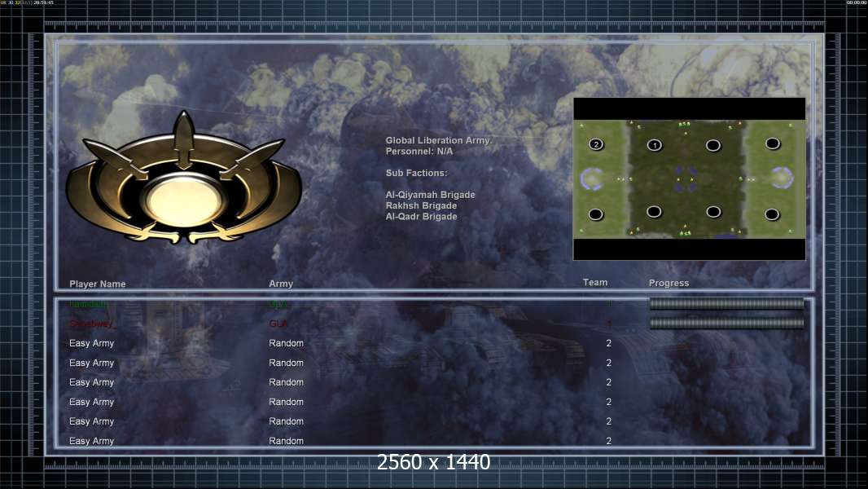Click the 'Personnel: N/A' line

point(419,152)
